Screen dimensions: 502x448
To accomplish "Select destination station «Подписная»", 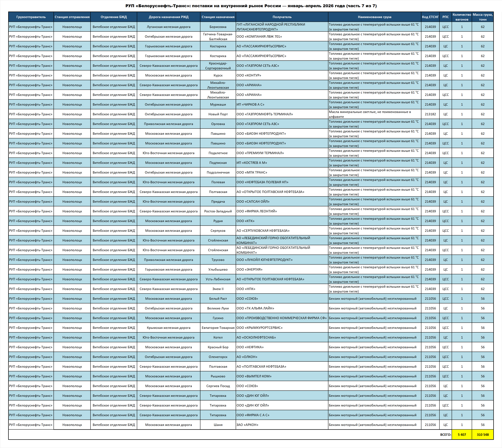I will pos(218,163).
